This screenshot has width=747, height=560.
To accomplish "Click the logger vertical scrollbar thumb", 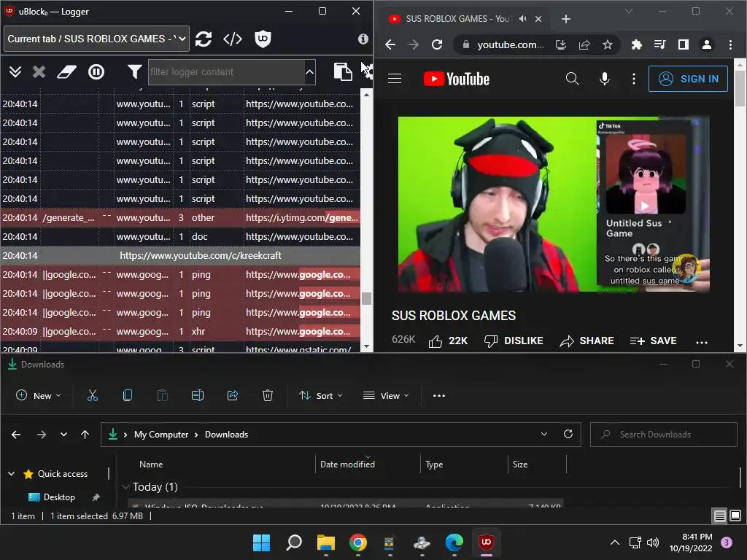I will pos(366,298).
